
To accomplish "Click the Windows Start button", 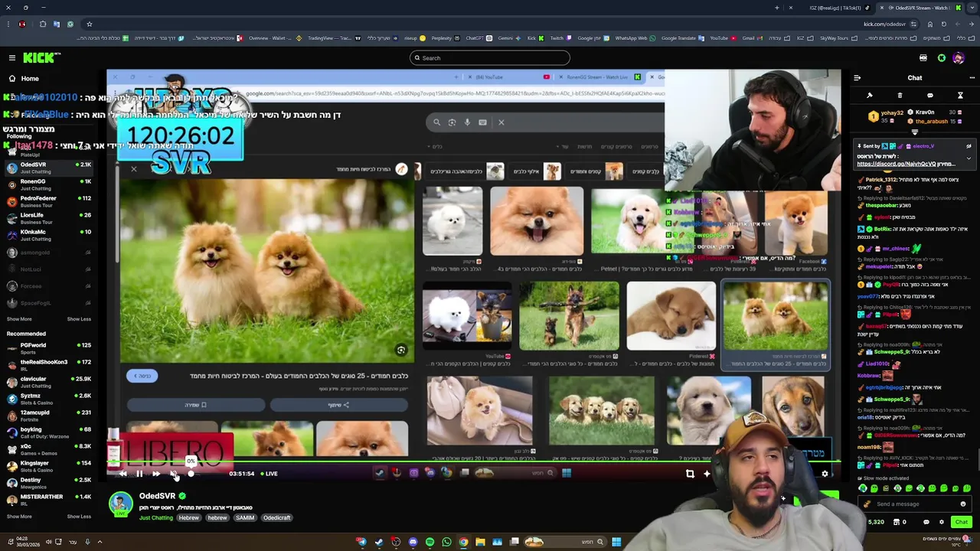I will click(x=616, y=543).
